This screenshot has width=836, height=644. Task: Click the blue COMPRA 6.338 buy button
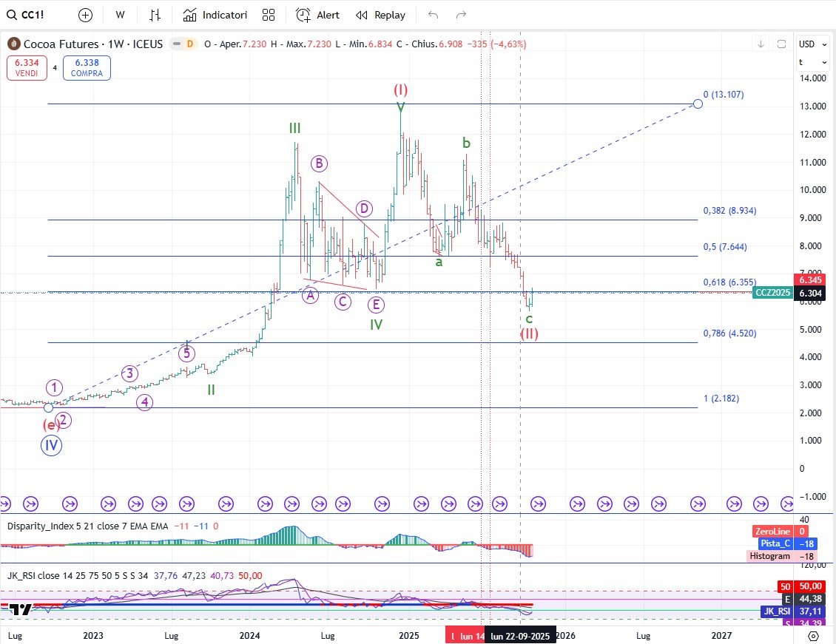[x=87, y=68]
